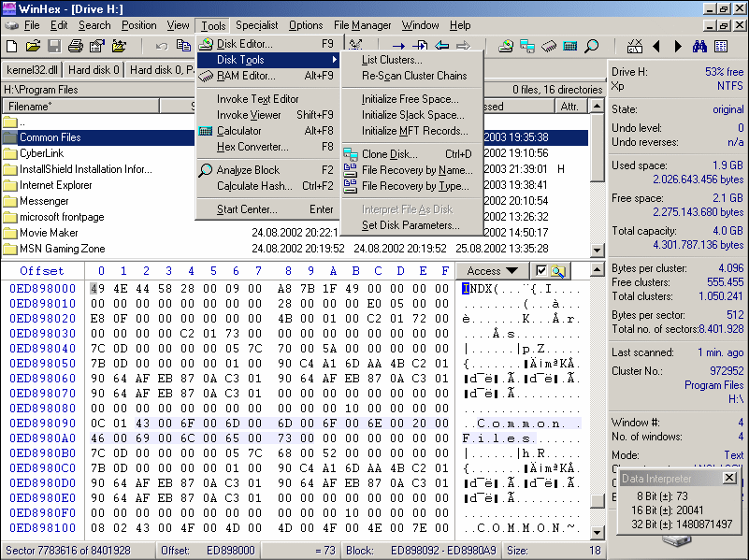Click the RAM Editor chip toolbar icon
Viewport: 749px width, 560px height.
point(547,46)
